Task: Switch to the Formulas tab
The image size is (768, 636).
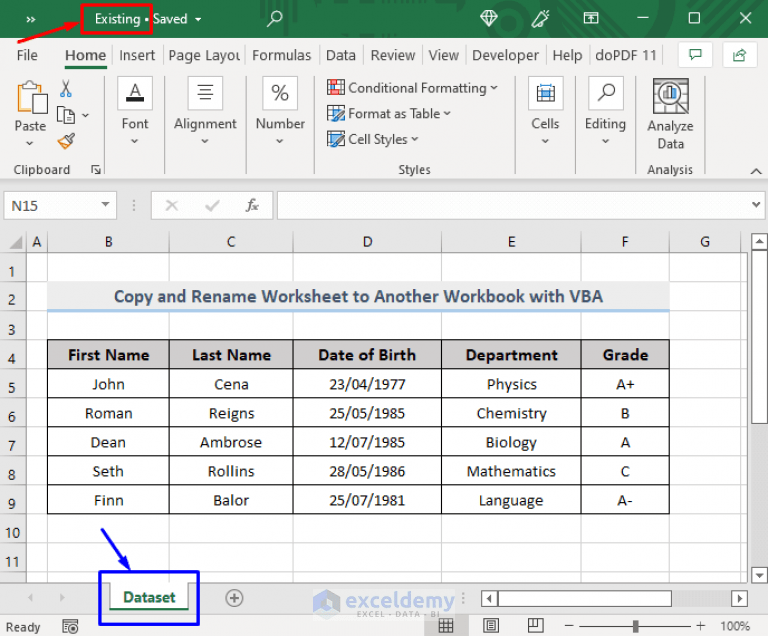Action: 282,55
